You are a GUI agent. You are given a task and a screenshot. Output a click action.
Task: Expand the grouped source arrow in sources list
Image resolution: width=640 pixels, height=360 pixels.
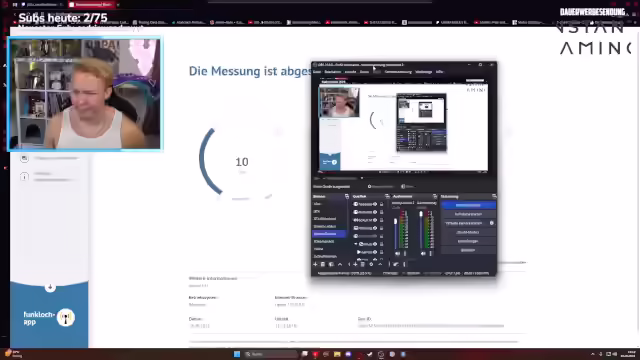click(356, 244)
